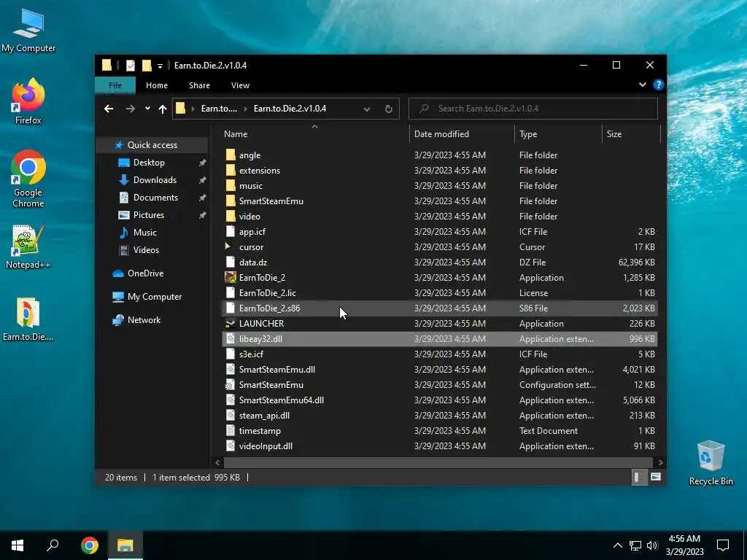Select the video folder icon

[231, 216]
